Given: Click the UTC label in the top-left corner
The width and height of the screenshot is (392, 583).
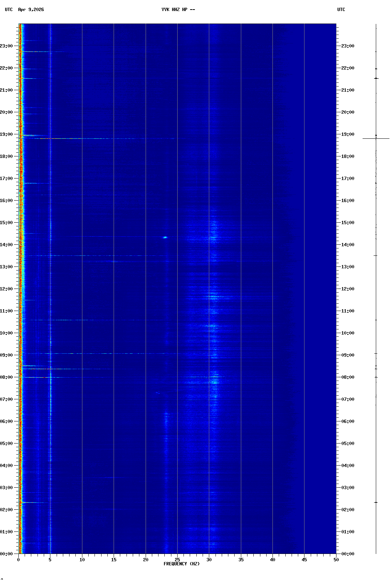Looking at the screenshot, I should click(x=9, y=10).
